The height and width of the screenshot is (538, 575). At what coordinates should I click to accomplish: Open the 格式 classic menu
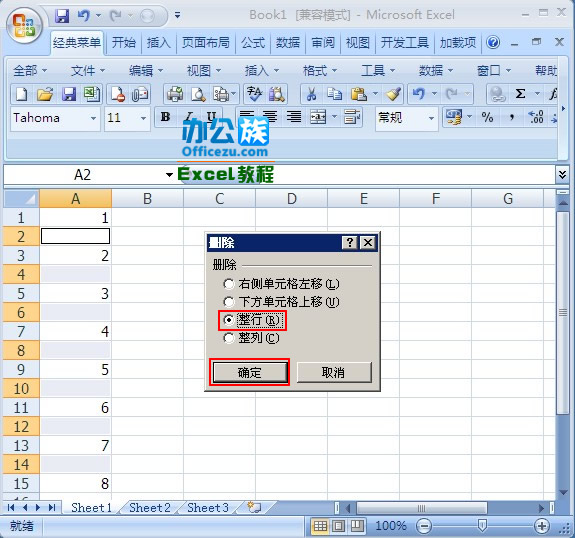pos(320,70)
